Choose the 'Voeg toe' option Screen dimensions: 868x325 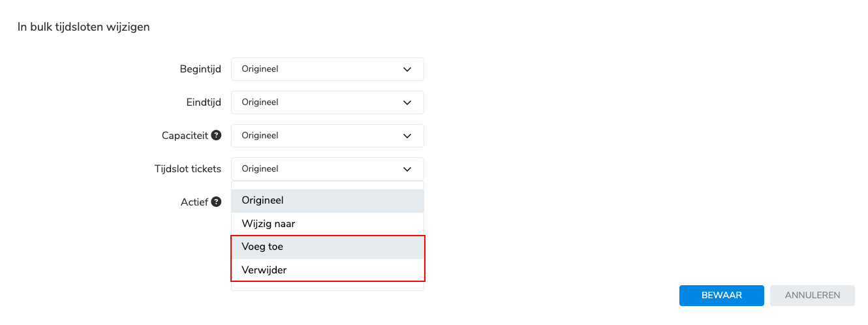[x=328, y=247]
